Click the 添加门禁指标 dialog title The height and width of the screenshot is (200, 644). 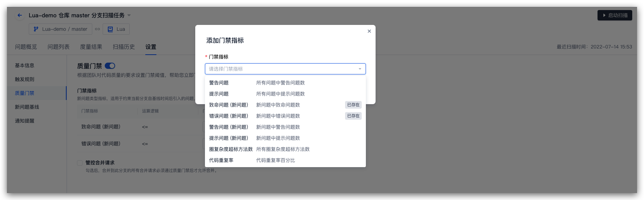(x=225, y=40)
